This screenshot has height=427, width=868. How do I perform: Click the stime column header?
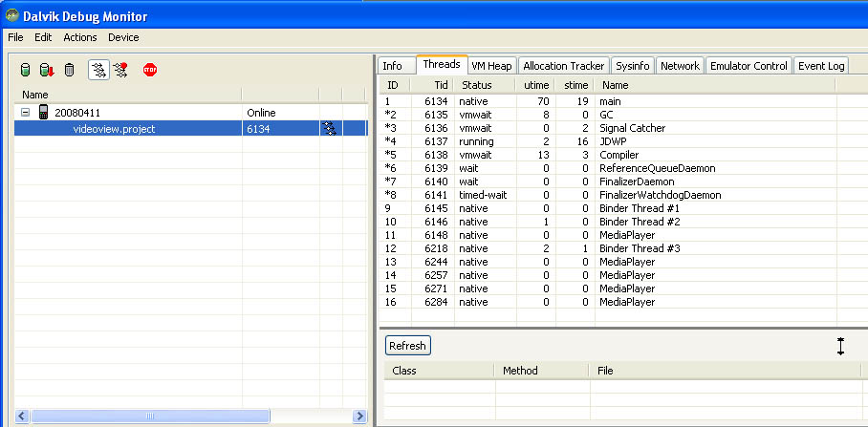pyautogui.click(x=575, y=85)
